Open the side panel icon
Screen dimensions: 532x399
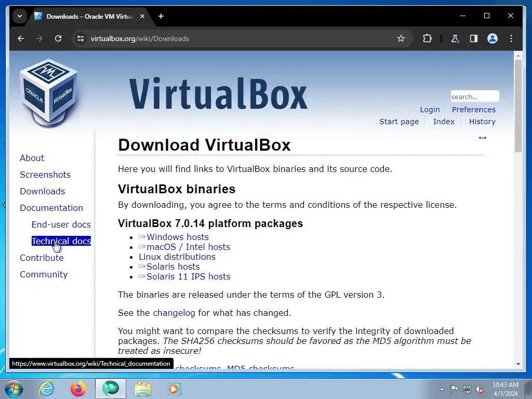(x=474, y=38)
